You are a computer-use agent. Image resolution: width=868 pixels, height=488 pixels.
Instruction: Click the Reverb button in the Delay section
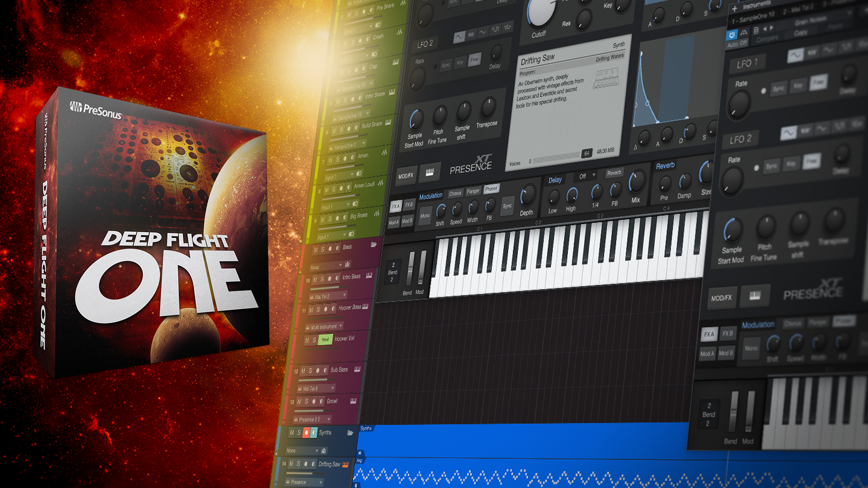pos(614,173)
